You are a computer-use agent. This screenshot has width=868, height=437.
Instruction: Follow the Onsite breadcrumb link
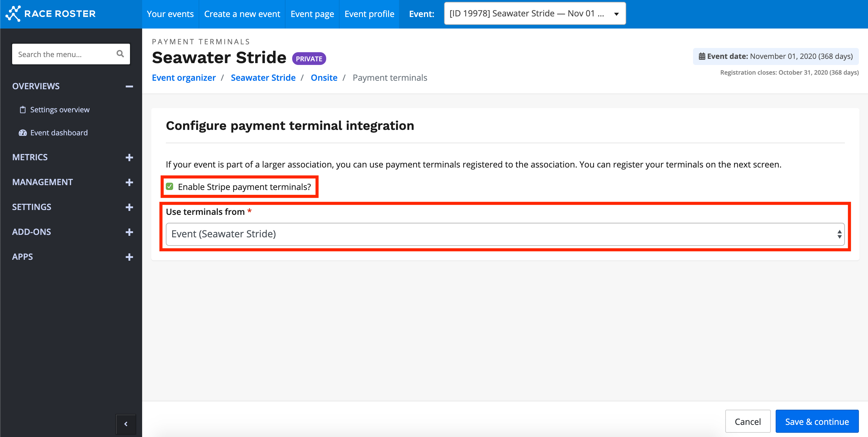323,78
